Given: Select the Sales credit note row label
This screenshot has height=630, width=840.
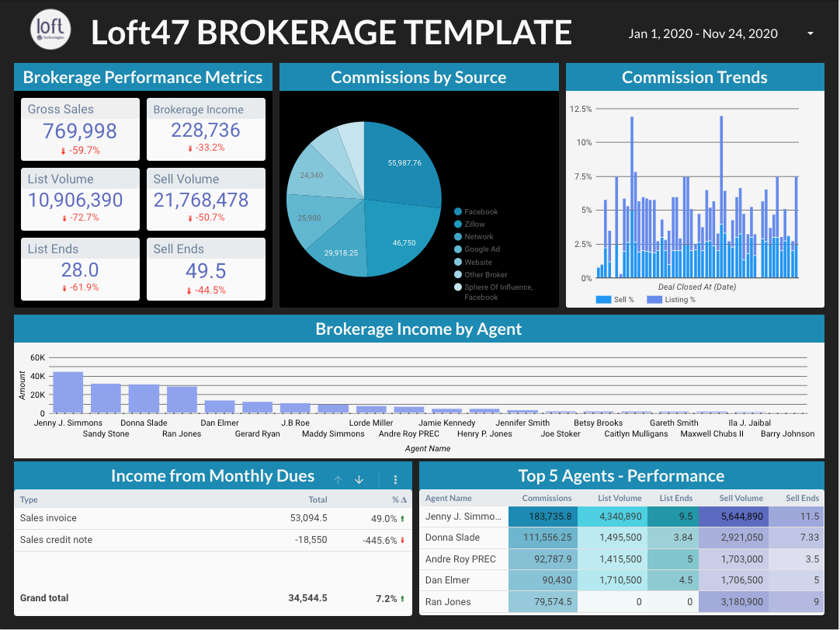Looking at the screenshot, I should click(x=56, y=539).
